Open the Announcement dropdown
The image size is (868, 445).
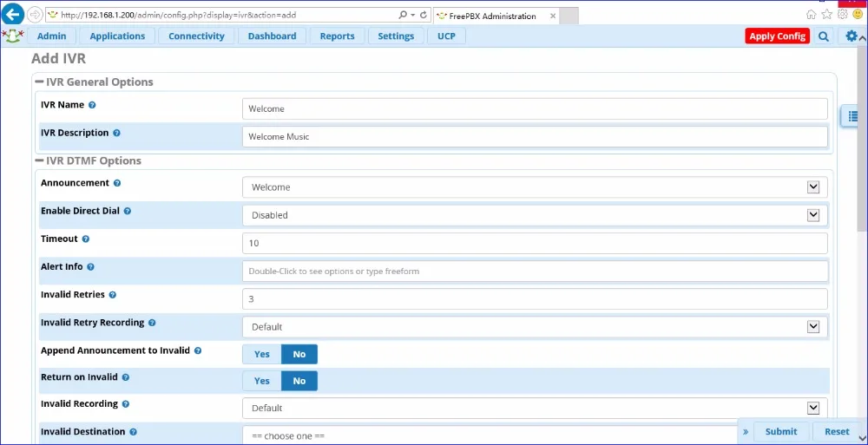pyautogui.click(x=535, y=187)
